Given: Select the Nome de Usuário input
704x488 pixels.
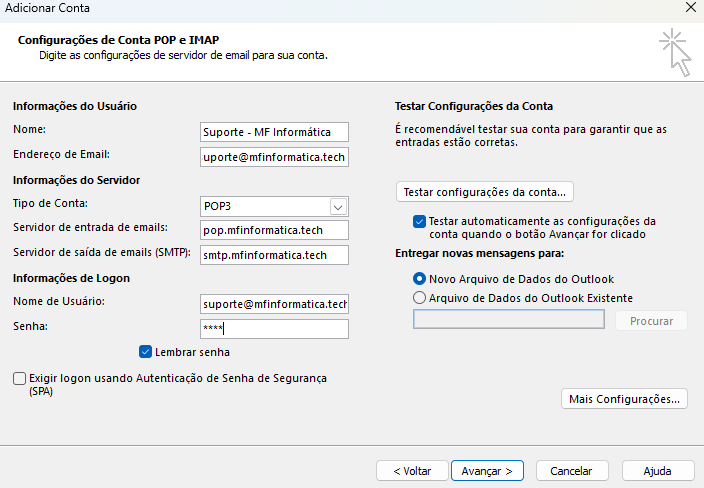Looking at the screenshot, I should click(273, 304).
